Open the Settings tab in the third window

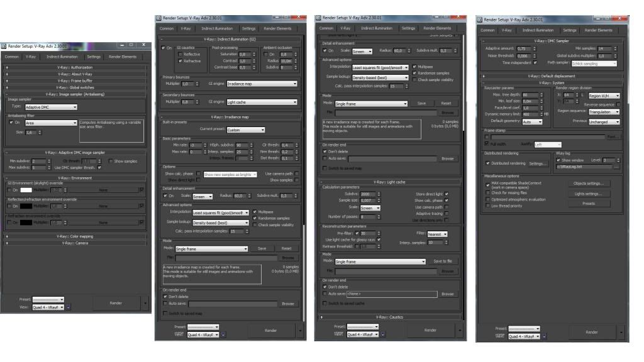(408, 28)
